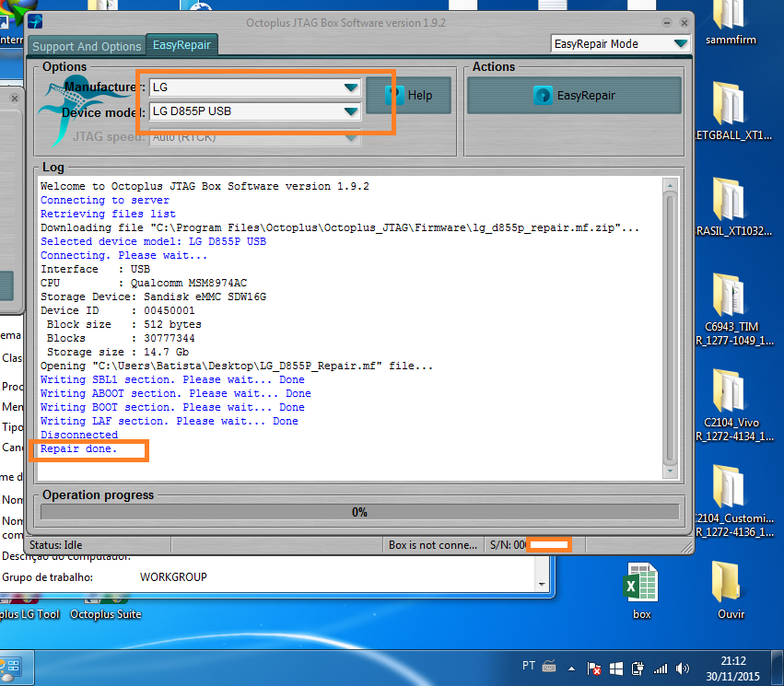Select the Ouvir folder on desktop
Viewport: 784px width, 686px height.
(x=731, y=591)
